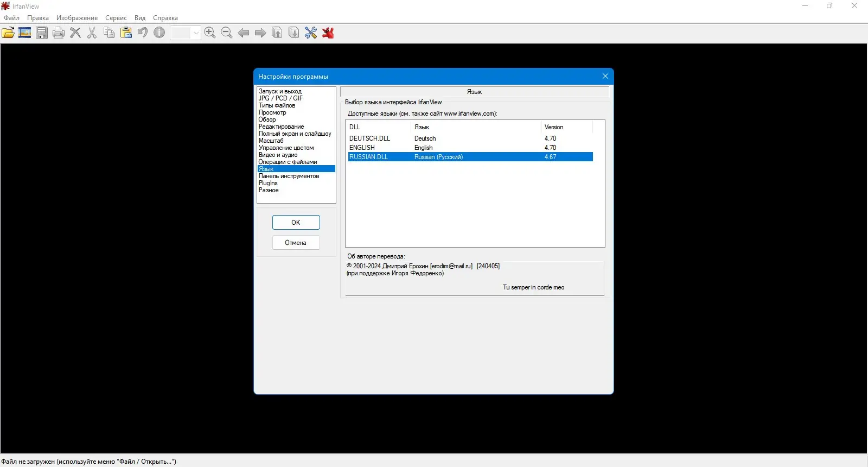Viewport: 868px width, 467px height.
Task: Click the Zoom Out magnifier icon
Action: coord(227,33)
